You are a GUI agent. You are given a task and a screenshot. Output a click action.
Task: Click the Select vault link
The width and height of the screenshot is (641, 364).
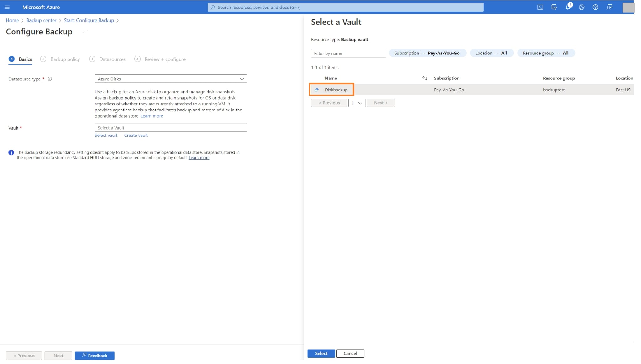point(106,136)
